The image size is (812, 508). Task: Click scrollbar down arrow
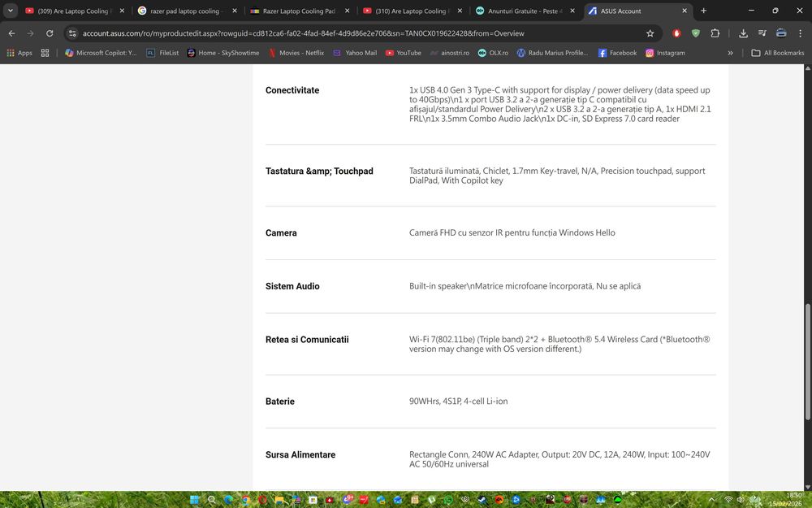click(807, 487)
